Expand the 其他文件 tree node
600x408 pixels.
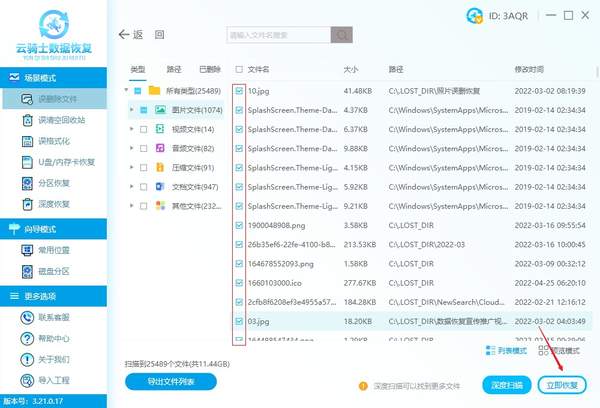[x=132, y=206]
